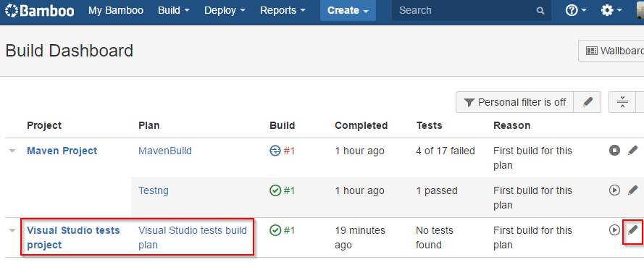644x265 pixels.
Task: Click the Build column header
Action: pos(283,125)
